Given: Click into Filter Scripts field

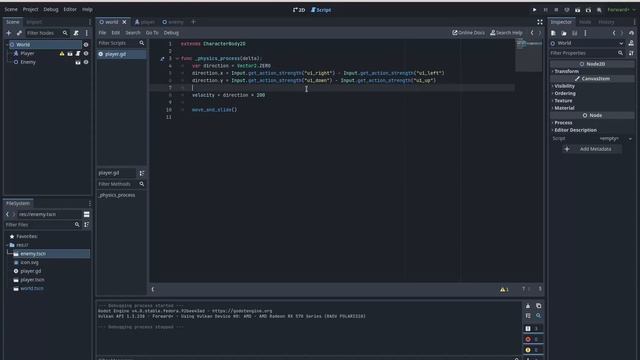Looking at the screenshot, I should (x=118, y=43).
